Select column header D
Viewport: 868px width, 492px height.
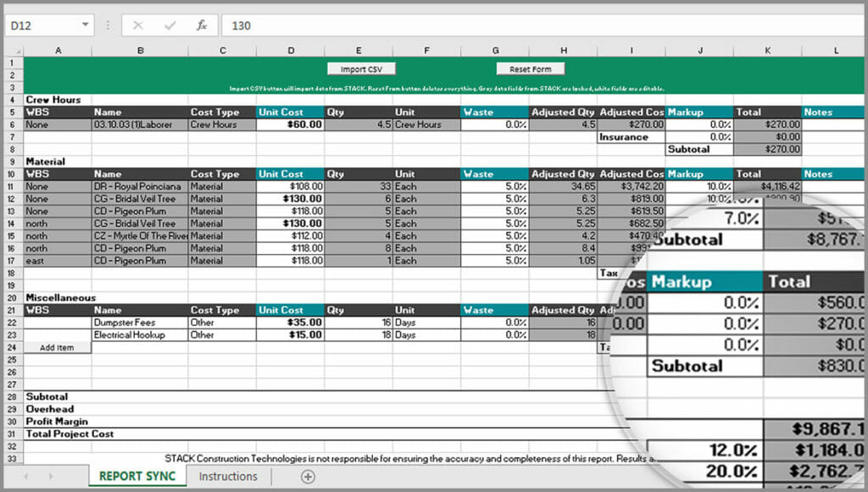(x=291, y=51)
